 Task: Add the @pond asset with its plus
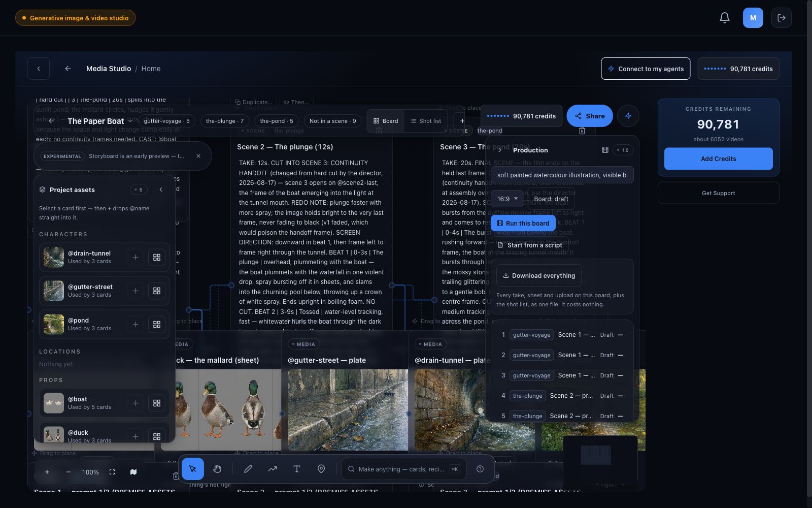pyautogui.click(x=136, y=325)
